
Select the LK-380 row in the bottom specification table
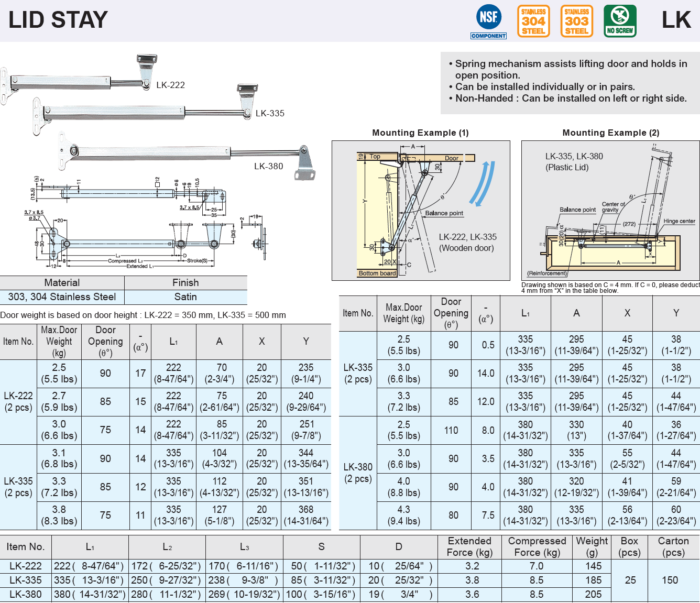(x=26, y=594)
